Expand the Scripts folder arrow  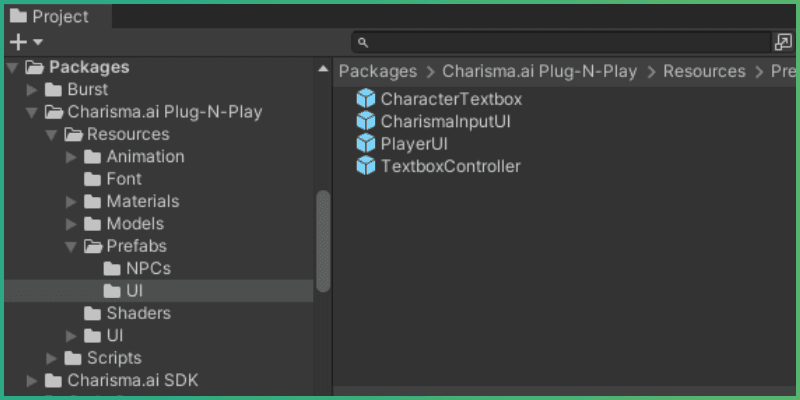tap(51, 358)
